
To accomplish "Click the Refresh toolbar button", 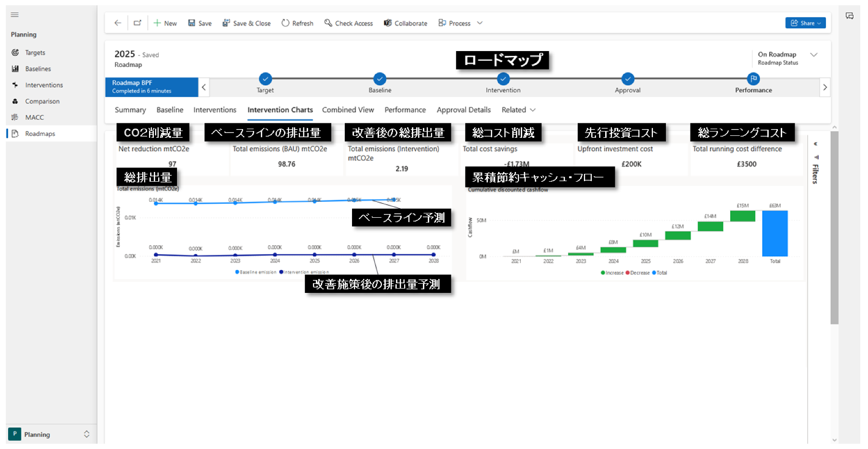I will pyautogui.click(x=297, y=23).
